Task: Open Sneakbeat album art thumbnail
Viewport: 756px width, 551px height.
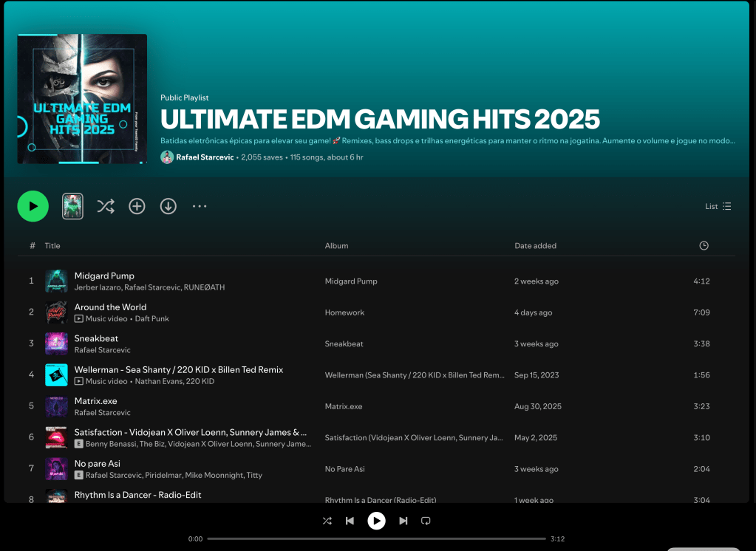Action: click(x=56, y=343)
